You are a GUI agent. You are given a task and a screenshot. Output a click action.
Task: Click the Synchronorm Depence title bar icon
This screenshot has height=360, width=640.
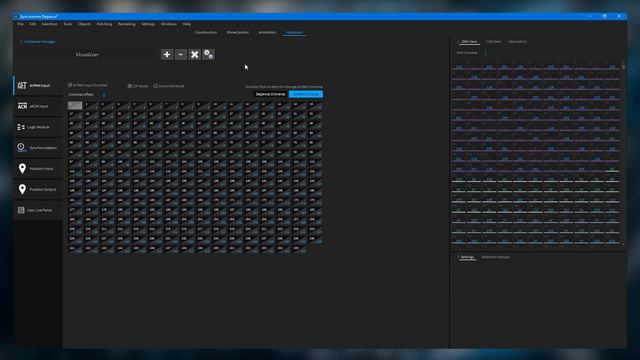16,16
